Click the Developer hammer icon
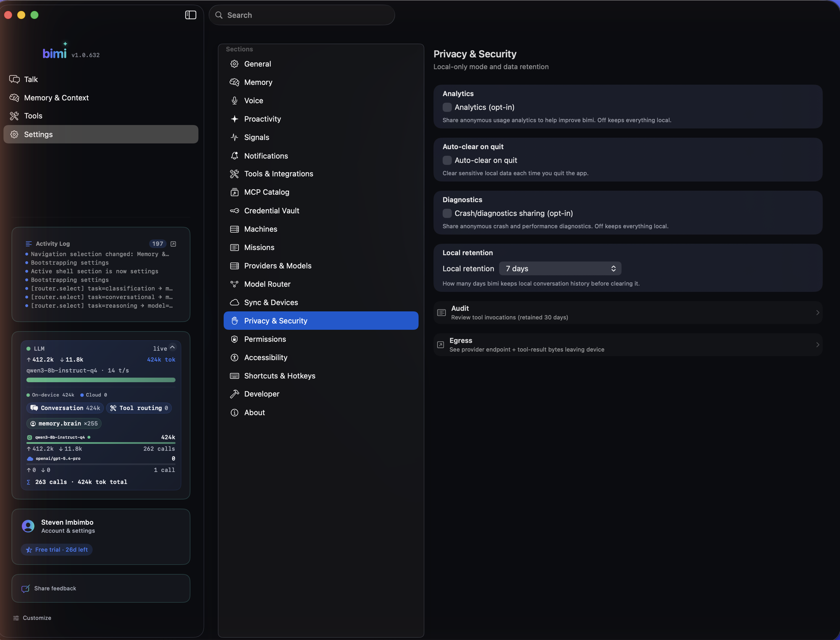This screenshot has height=640, width=840. click(x=234, y=394)
